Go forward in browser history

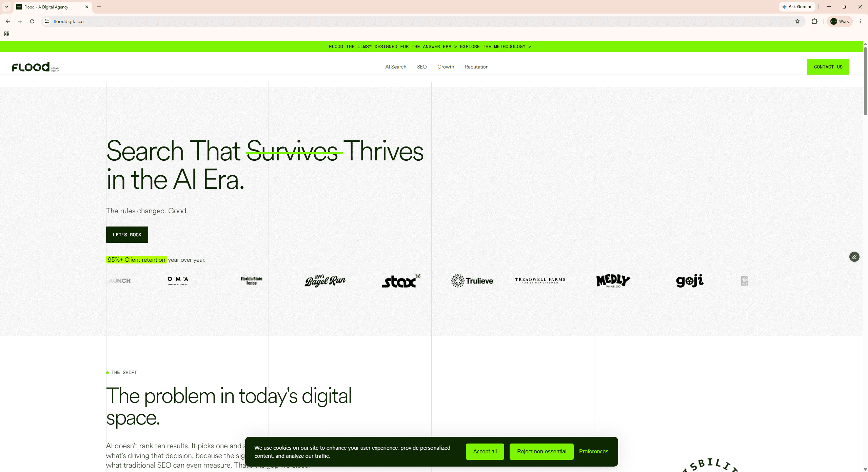point(20,21)
